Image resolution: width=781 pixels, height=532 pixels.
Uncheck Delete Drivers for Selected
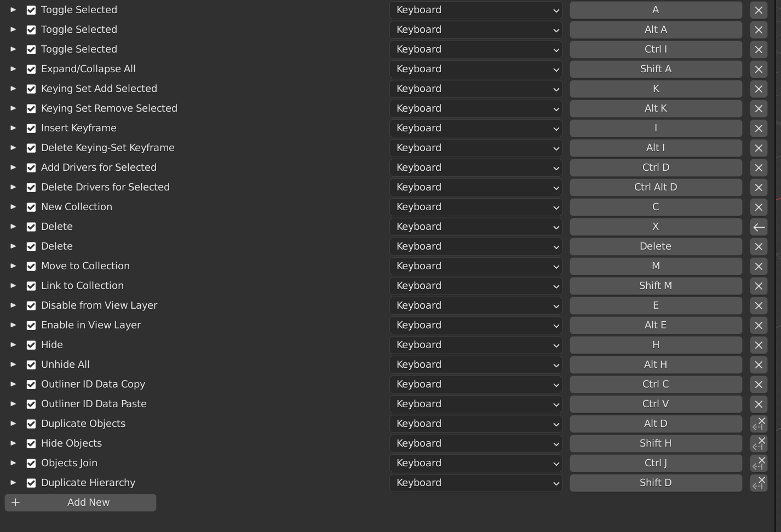coord(31,187)
